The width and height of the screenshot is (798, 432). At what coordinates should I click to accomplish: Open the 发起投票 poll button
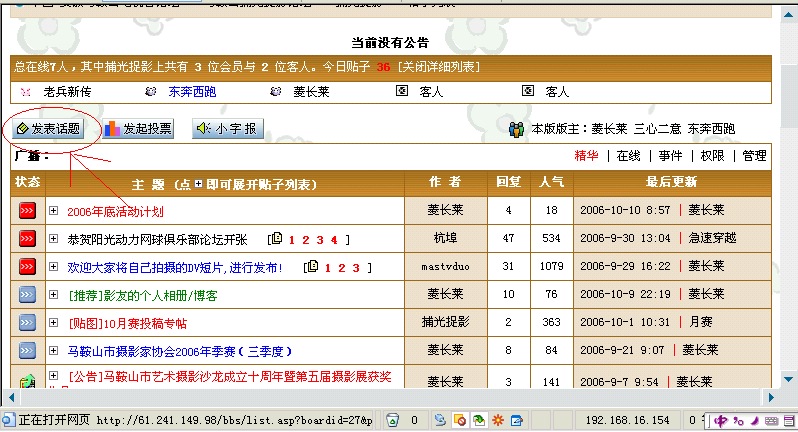click(x=138, y=129)
